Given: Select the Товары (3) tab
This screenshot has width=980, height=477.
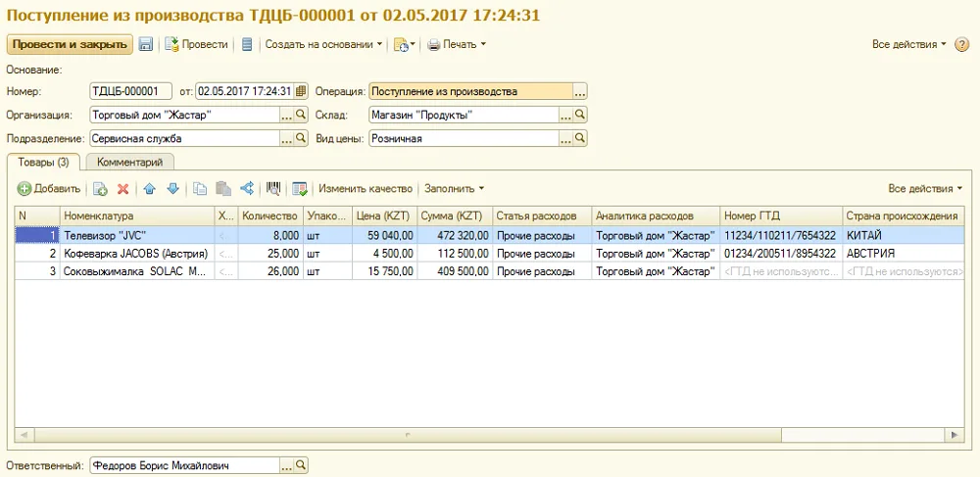Looking at the screenshot, I should (x=44, y=162).
